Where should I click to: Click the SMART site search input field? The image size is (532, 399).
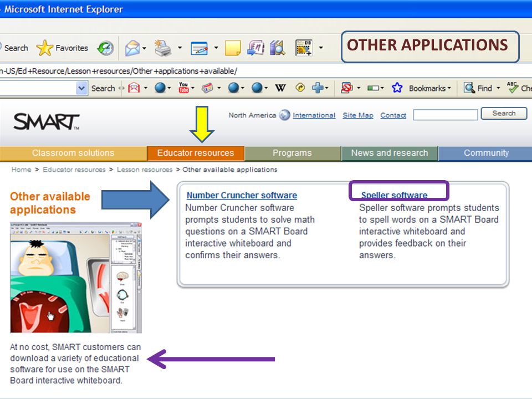click(x=445, y=115)
